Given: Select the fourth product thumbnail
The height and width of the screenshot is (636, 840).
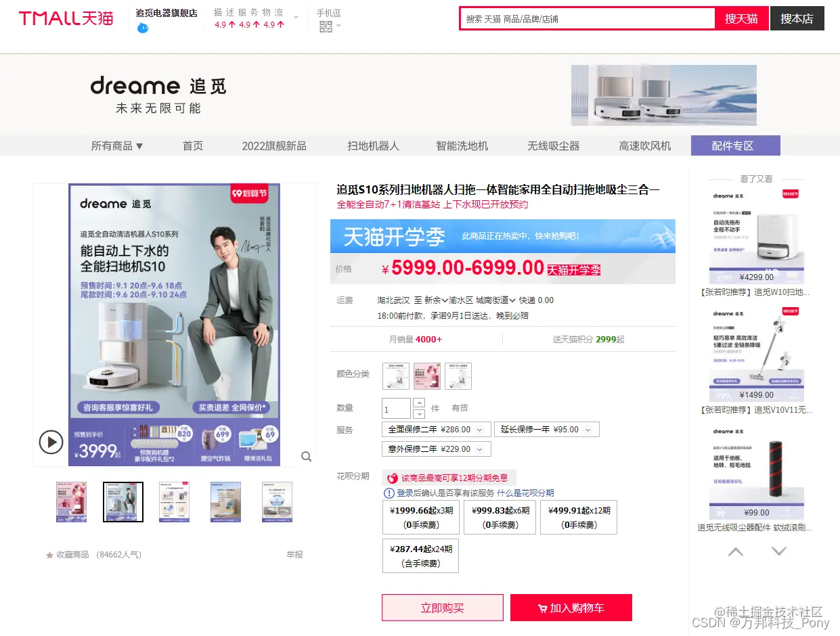Looking at the screenshot, I should coord(226,502).
